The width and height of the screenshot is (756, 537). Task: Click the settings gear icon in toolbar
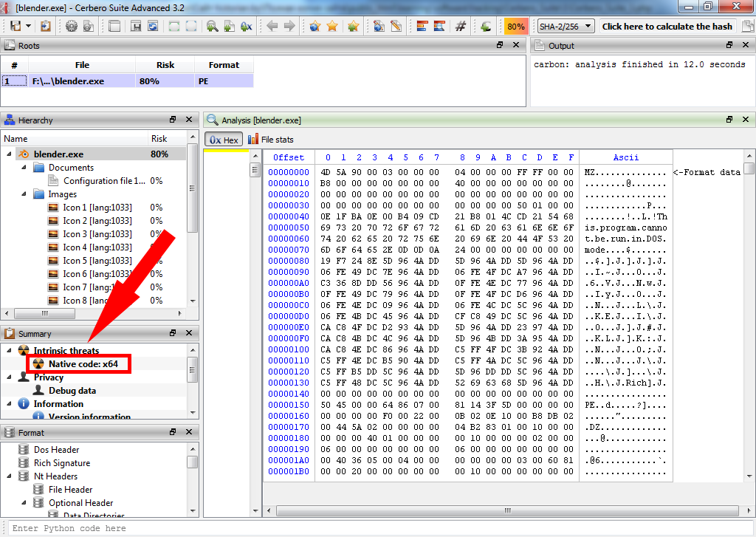click(72, 27)
